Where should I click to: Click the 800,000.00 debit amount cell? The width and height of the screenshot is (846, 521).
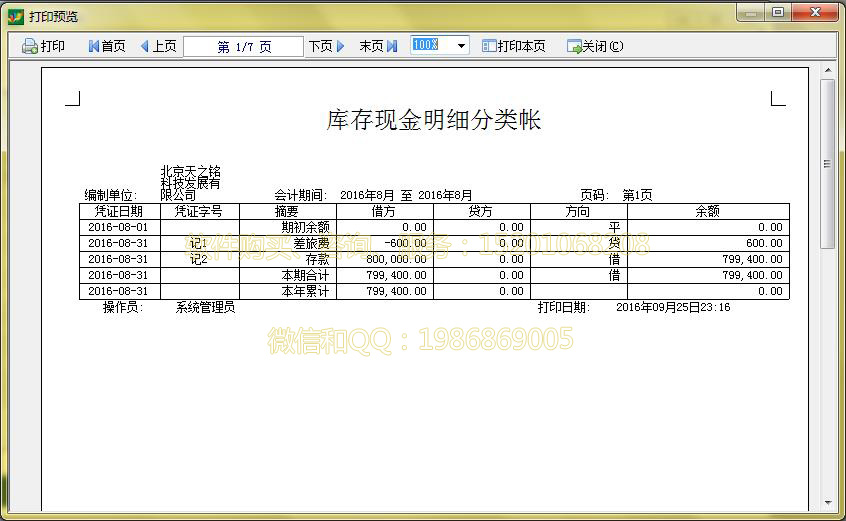pos(385,259)
